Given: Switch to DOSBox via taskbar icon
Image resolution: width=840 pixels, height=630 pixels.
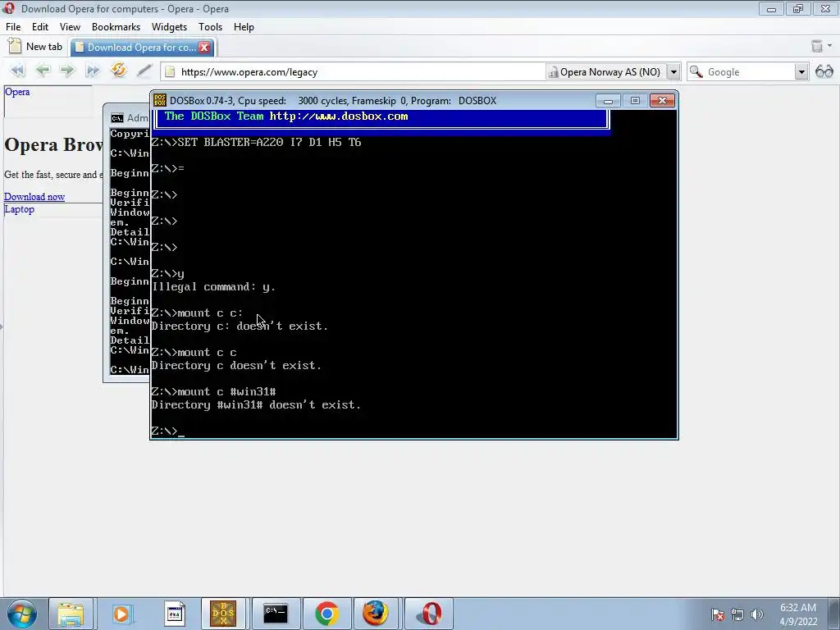Looking at the screenshot, I should pos(223,614).
